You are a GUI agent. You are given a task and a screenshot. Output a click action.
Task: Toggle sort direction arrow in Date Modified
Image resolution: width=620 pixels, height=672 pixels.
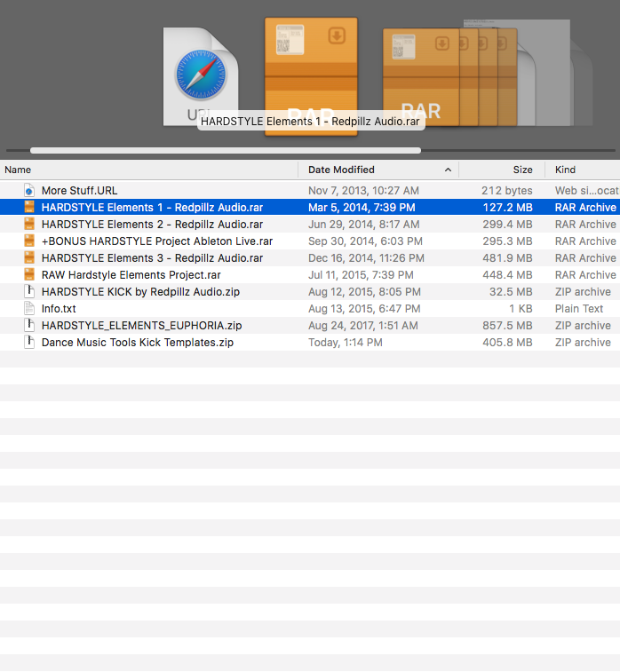(x=448, y=170)
